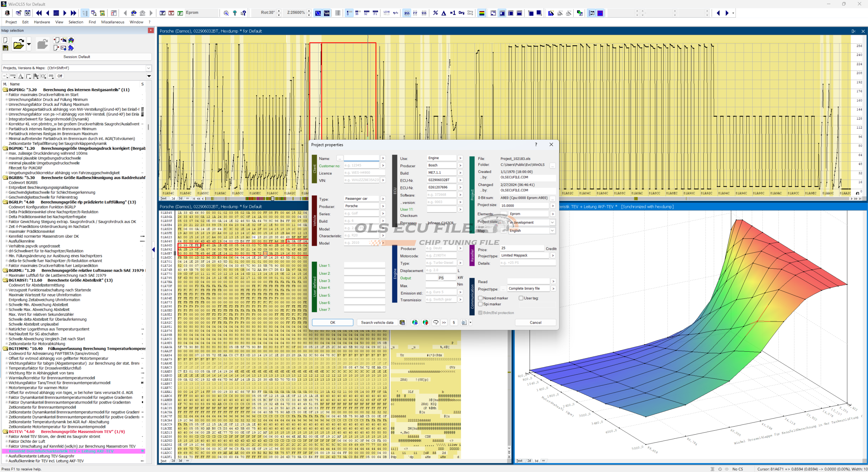Click the paste clipboard icon beside Search vehicle data

pos(402,322)
